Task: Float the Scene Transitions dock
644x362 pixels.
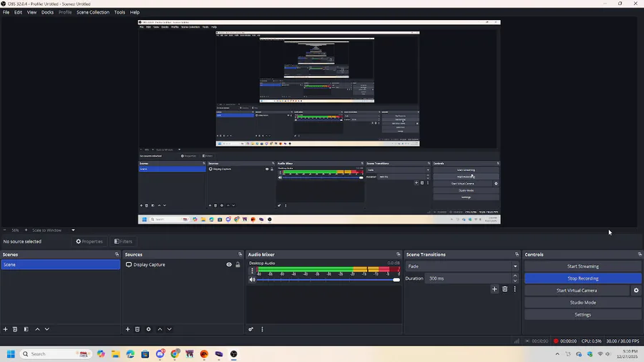Action: 517,255
